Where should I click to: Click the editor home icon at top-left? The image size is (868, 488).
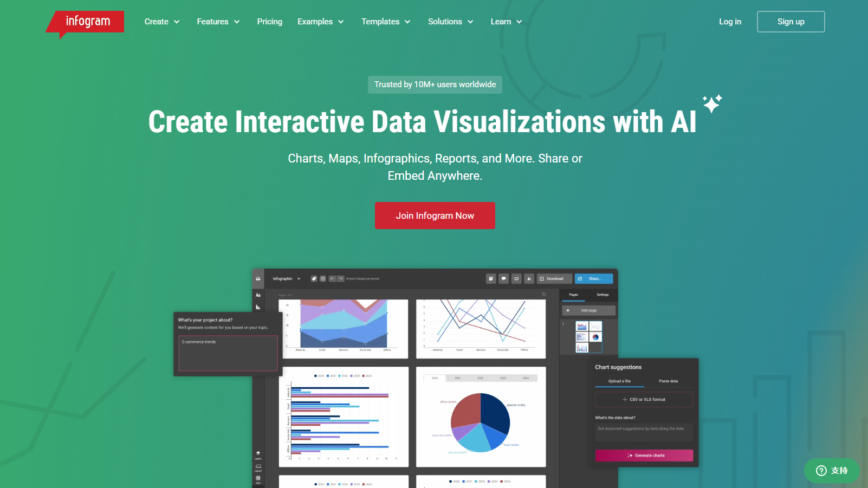(258, 279)
